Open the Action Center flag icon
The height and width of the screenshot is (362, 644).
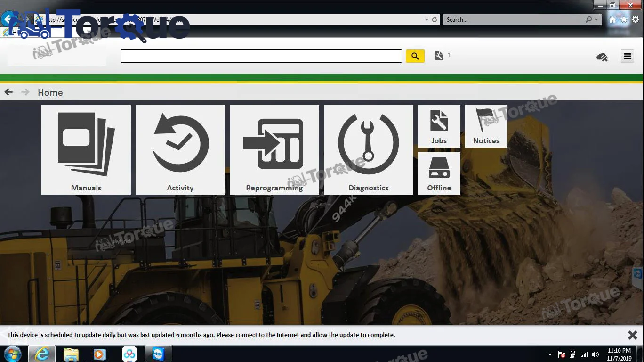pyautogui.click(x=562, y=354)
